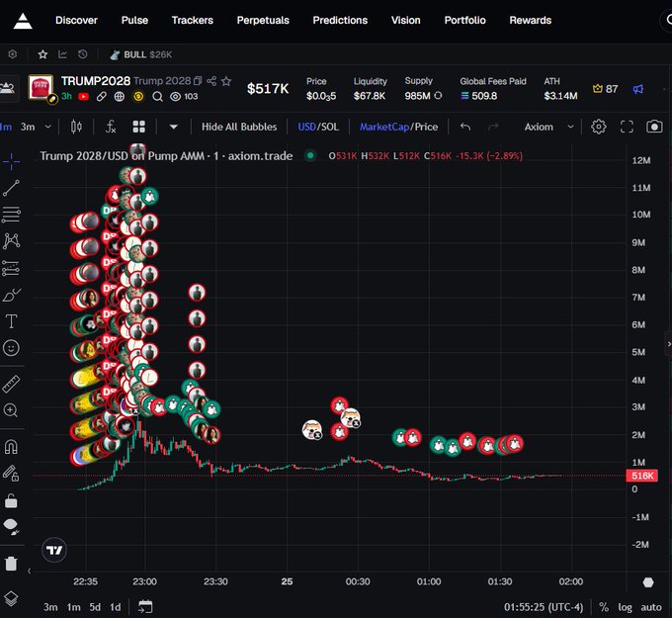Click the watchlist star in top strip
The width and height of the screenshot is (672, 618).
(42, 54)
